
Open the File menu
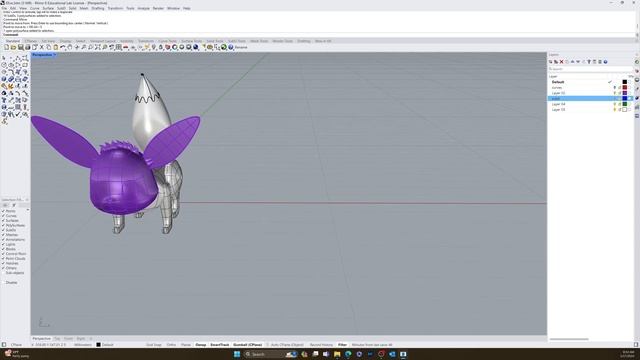coord(4,8)
